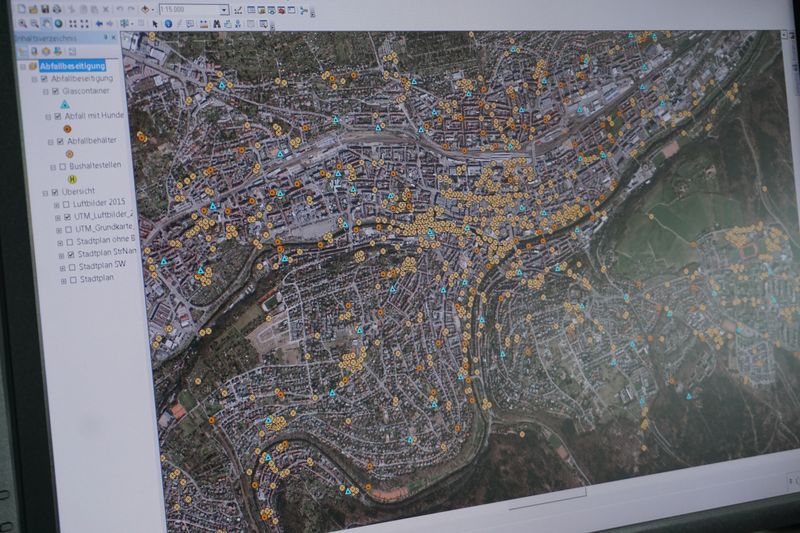Image resolution: width=800 pixels, height=533 pixels.
Task: Go back to previous extent arrow
Action: tap(98, 23)
